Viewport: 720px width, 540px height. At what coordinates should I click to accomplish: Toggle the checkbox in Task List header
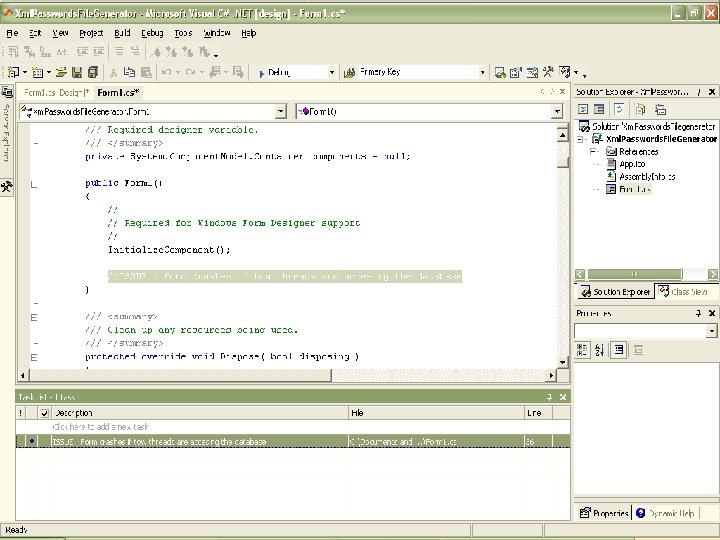click(x=43, y=412)
